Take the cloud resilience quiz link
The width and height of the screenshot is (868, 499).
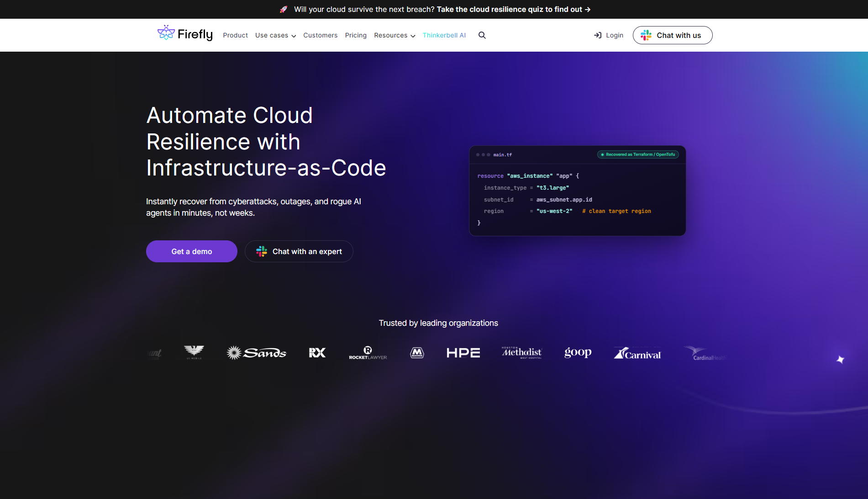click(x=514, y=9)
